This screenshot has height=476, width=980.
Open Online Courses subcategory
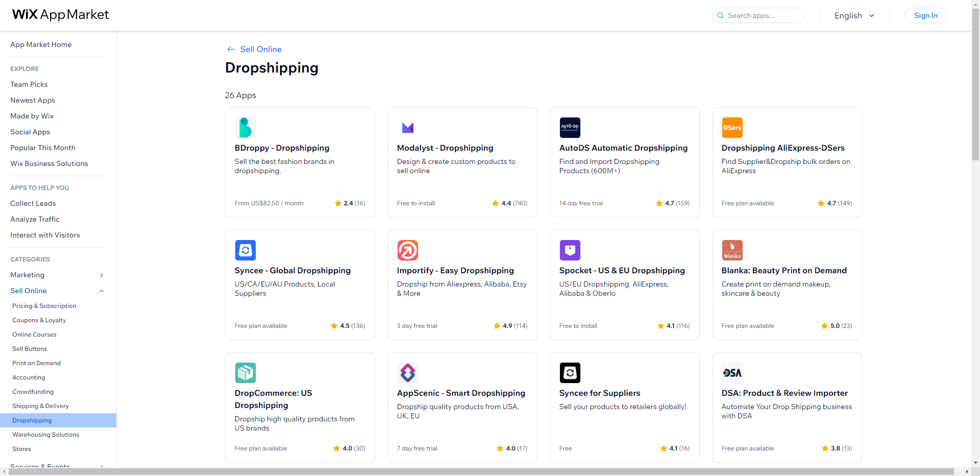tap(34, 335)
